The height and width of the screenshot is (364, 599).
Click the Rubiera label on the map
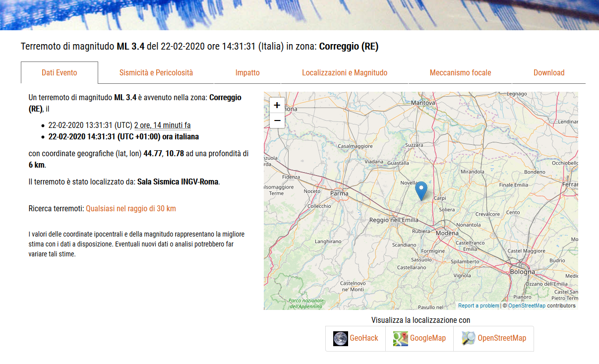[421, 231]
